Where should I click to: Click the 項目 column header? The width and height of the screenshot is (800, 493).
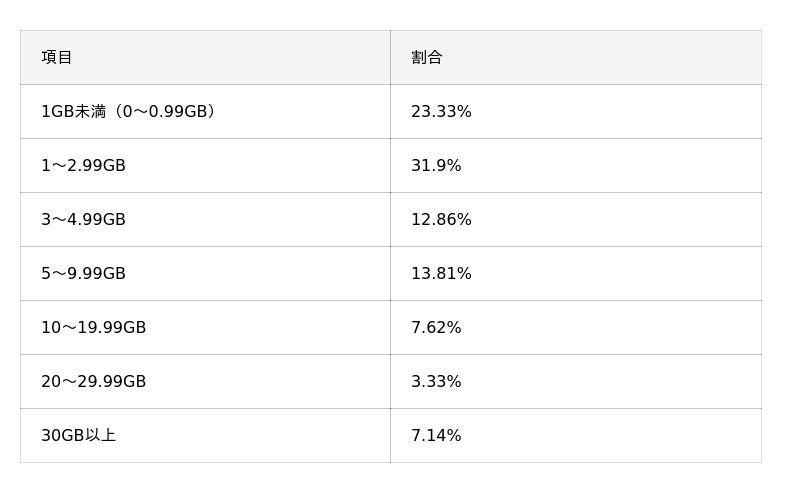(57, 58)
